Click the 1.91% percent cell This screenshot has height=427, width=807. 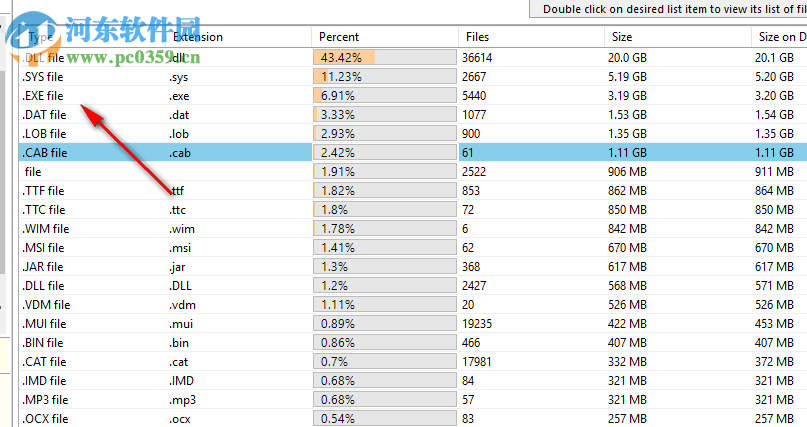coord(384,172)
